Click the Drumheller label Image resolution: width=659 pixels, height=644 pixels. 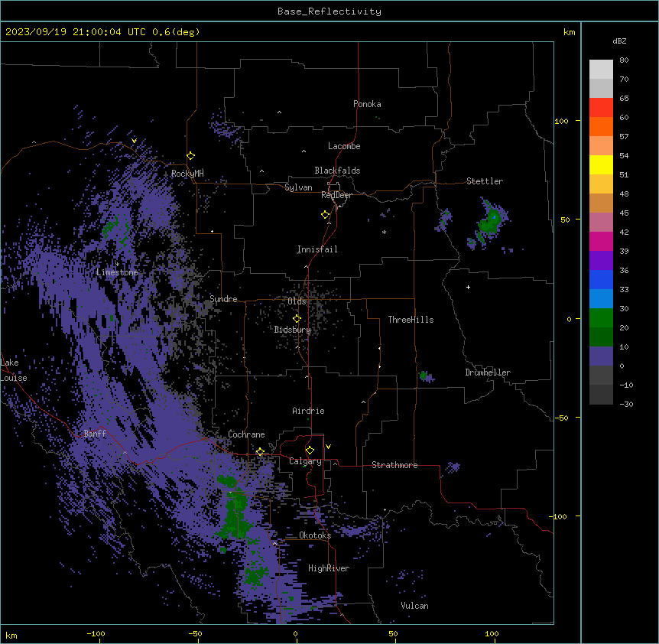pyautogui.click(x=488, y=372)
